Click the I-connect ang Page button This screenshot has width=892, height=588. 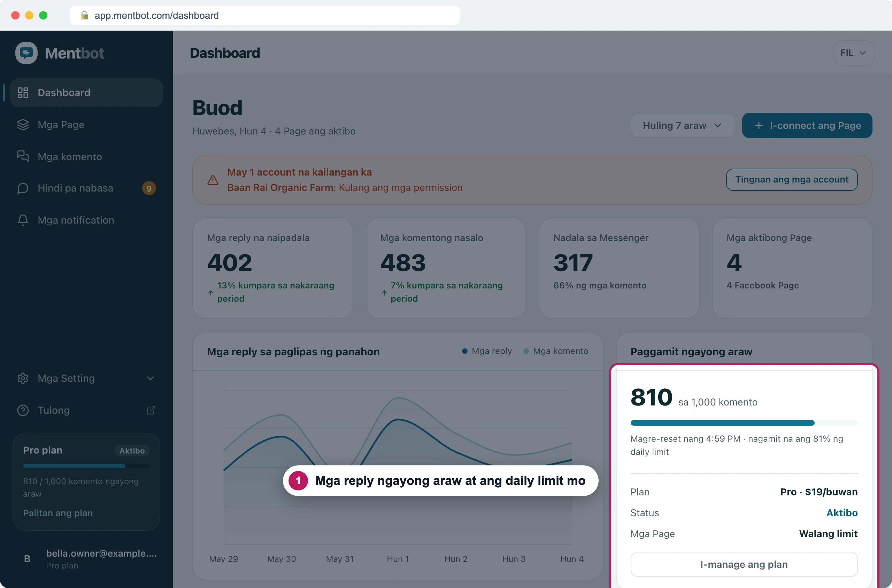tap(807, 126)
